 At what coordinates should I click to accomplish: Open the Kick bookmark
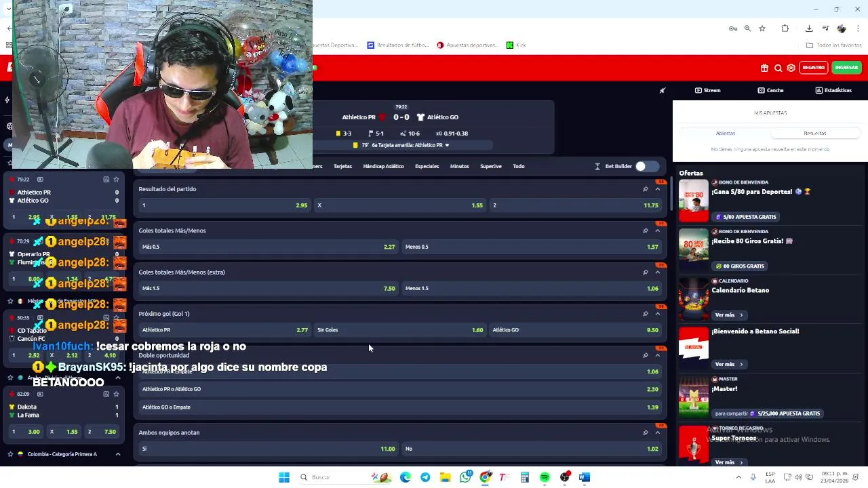[x=516, y=45]
